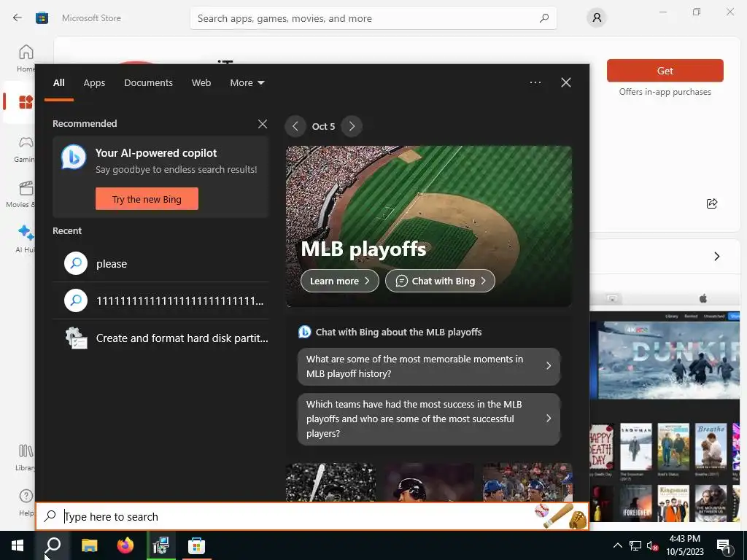Viewport: 747px width, 560px height.
Task: Ask which teams had most MLB success
Action: 429,419
